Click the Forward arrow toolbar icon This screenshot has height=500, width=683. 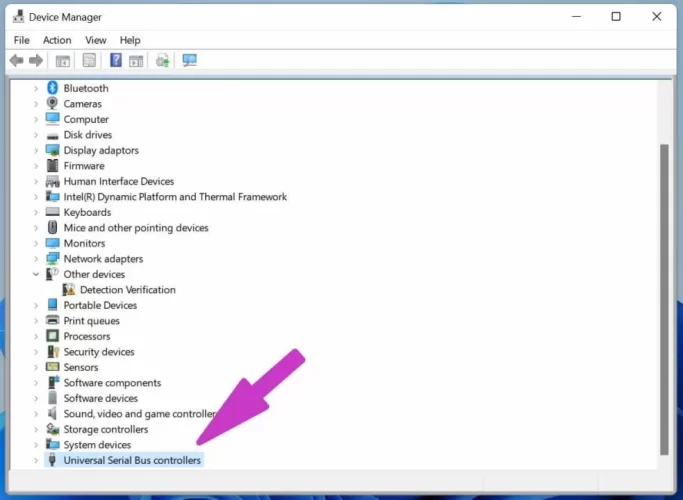tap(36, 61)
